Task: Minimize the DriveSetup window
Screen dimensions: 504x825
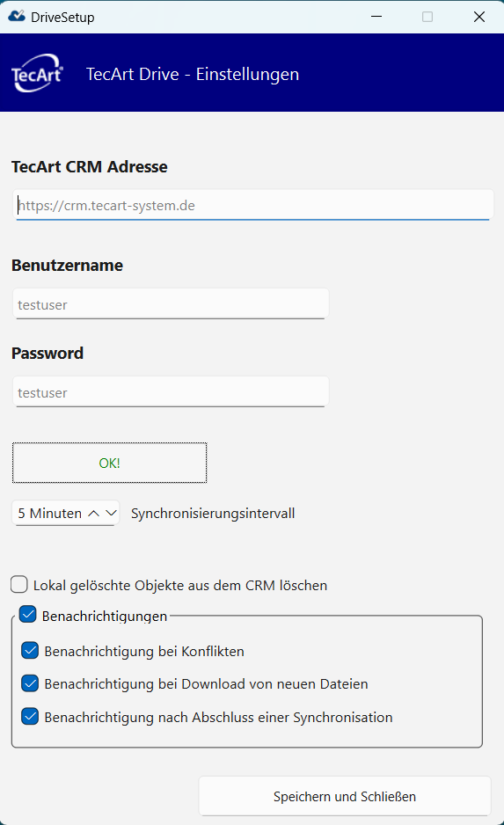Action: pyautogui.click(x=376, y=17)
